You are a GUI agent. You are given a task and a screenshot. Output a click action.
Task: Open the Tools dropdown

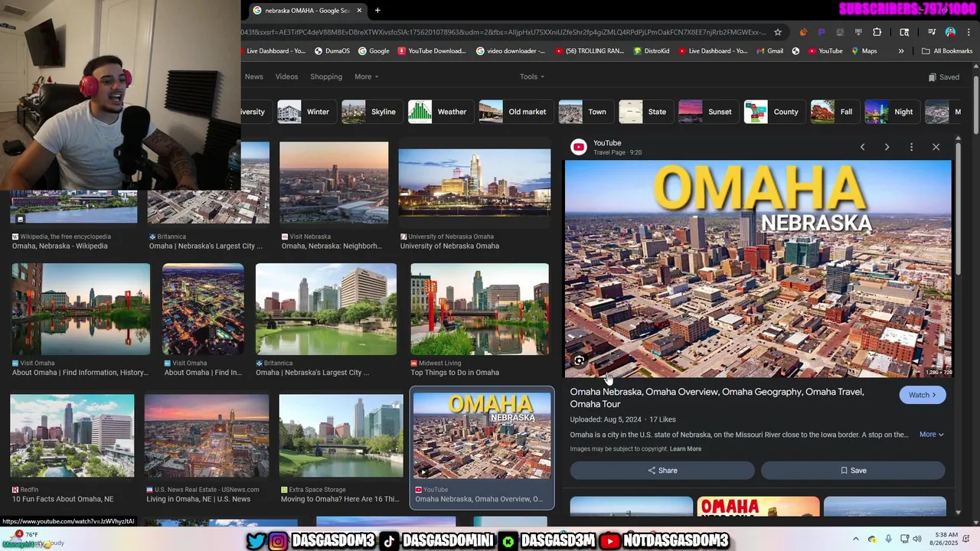[532, 77]
